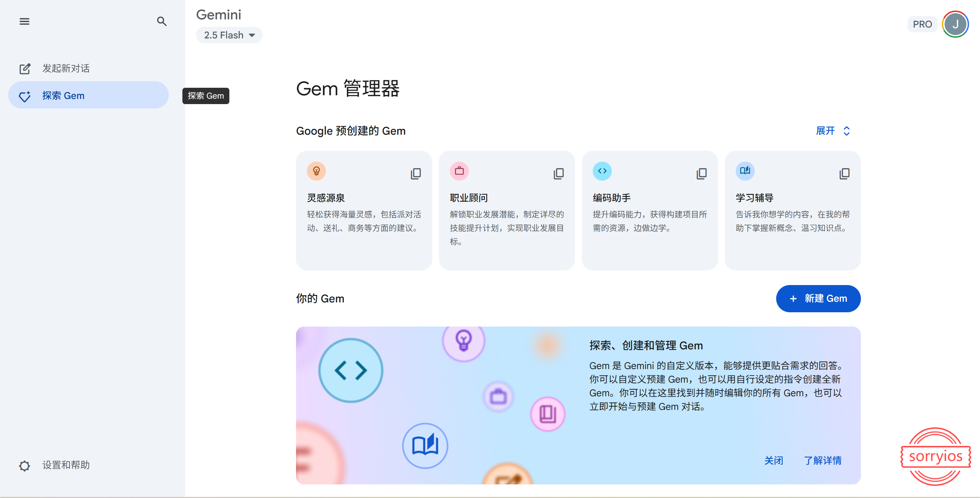Viewport: 980px width, 498px height.
Task: Click the Gem 管理器 page title
Action: [x=348, y=88]
